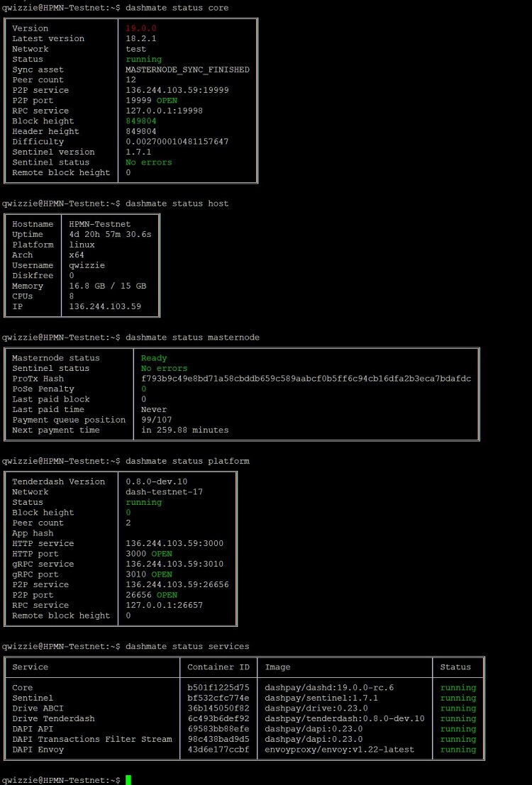Click the MASTERNODE_SYNC_FINISHED sync asset value
This screenshot has height=785, width=532.
[187, 69]
